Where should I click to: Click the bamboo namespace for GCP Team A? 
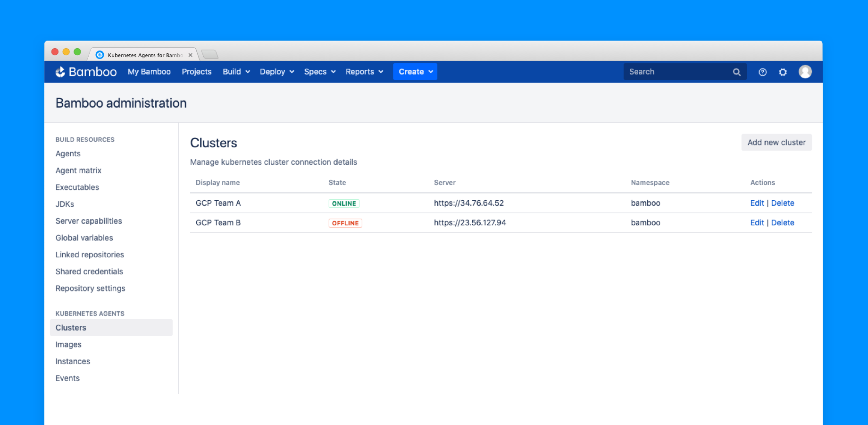pos(645,203)
